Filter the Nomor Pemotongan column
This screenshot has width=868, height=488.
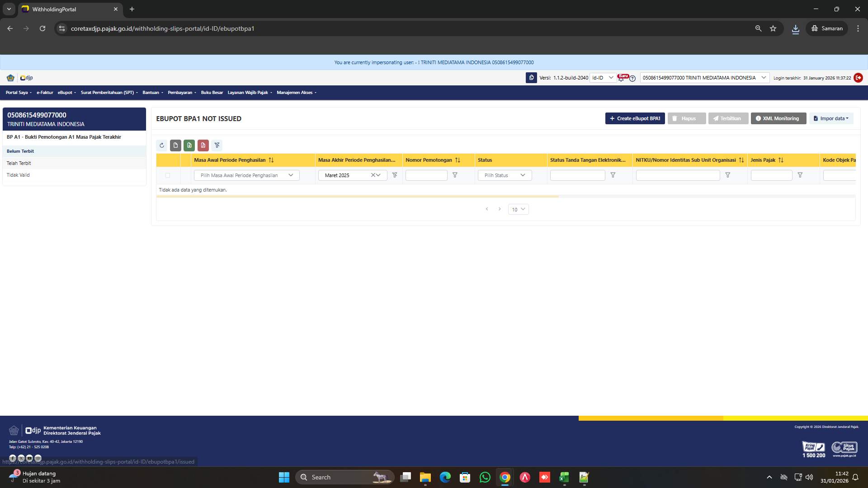pyautogui.click(x=455, y=175)
